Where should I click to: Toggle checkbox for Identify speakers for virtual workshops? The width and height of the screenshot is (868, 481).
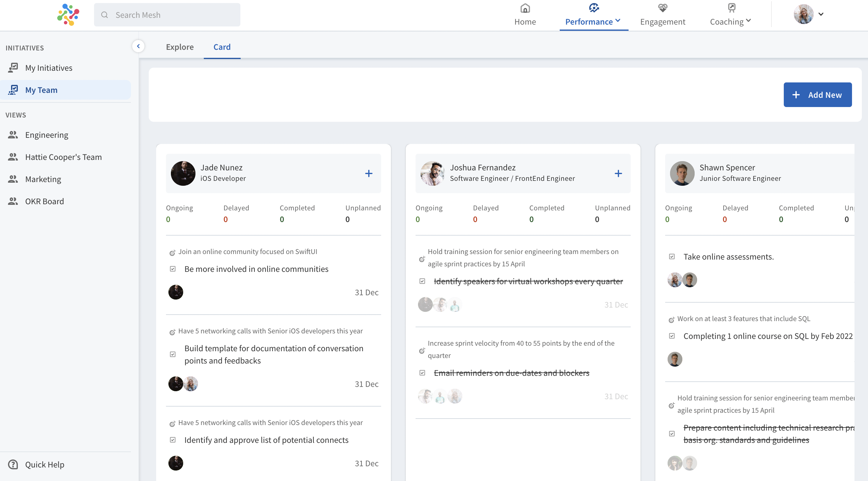(422, 281)
